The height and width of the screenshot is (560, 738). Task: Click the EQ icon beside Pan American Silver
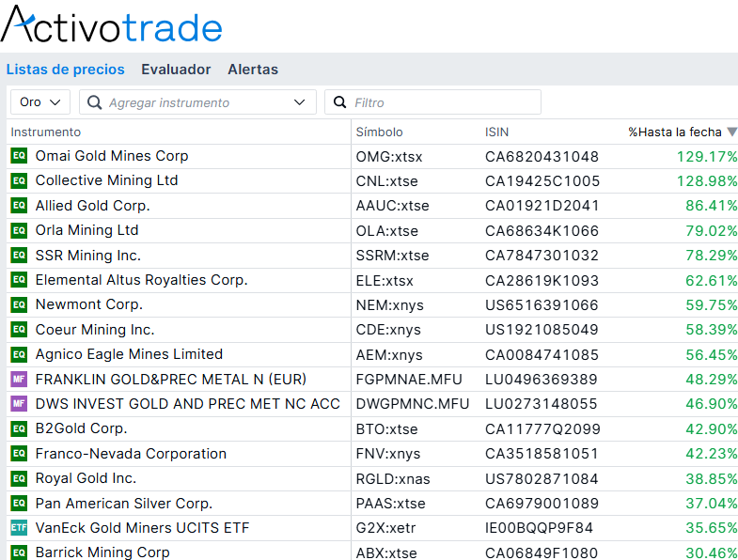pos(19,504)
